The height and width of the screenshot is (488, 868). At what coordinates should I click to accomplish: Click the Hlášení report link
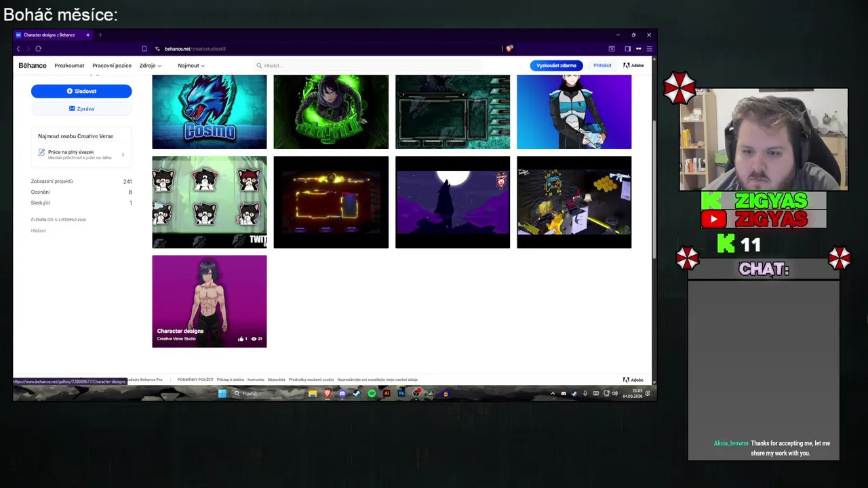[x=38, y=230]
